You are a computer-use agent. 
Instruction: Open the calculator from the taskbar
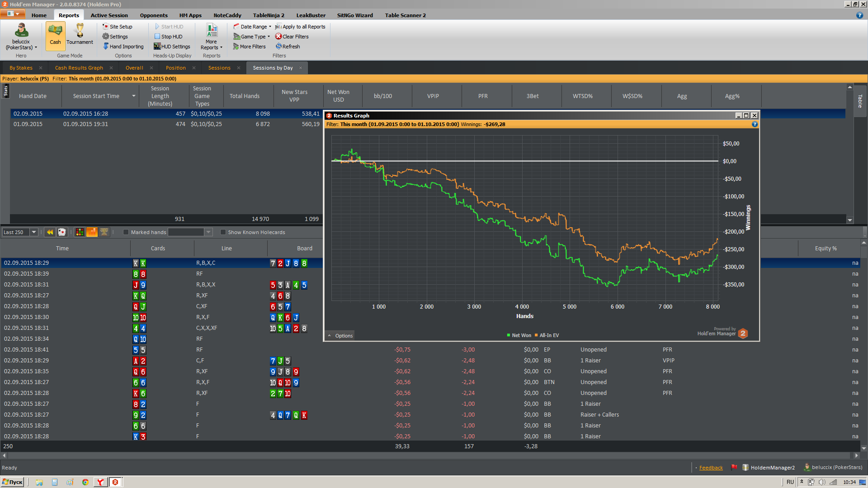coord(55,482)
